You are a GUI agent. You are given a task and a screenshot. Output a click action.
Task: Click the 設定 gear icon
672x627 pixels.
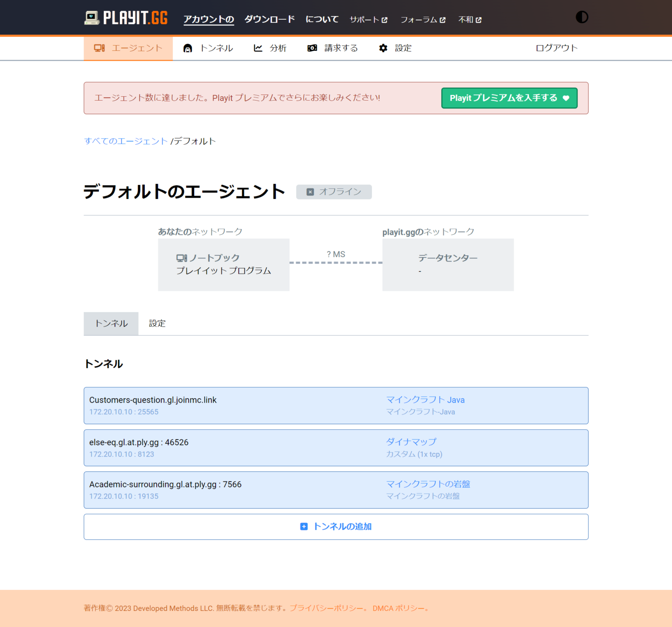pos(383,48)
